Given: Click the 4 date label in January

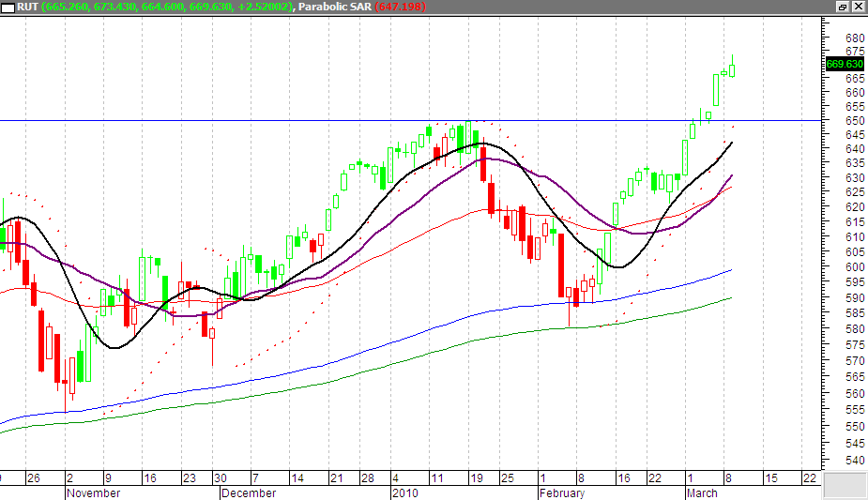Looking at the screenshot, I should 395,477.
